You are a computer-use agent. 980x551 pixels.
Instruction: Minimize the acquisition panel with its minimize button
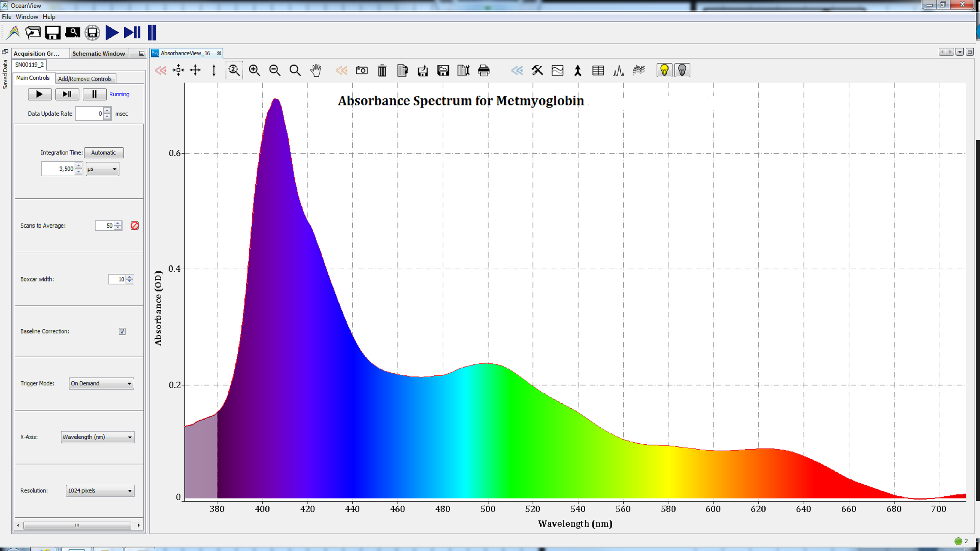click(x=141, y=54)
